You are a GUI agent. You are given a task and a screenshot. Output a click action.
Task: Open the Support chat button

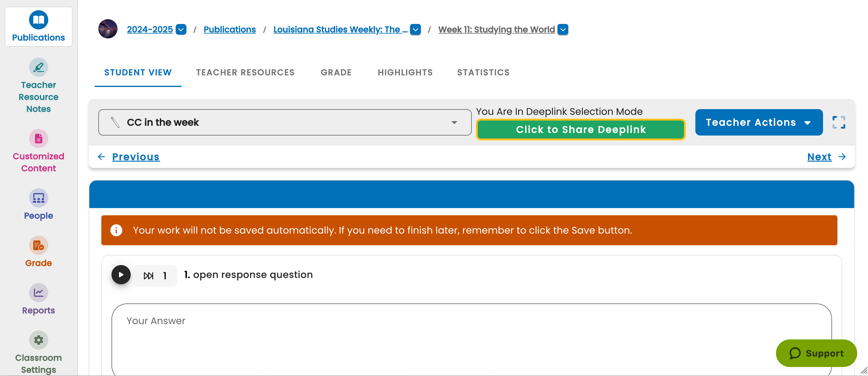click(x=816, y=353)
